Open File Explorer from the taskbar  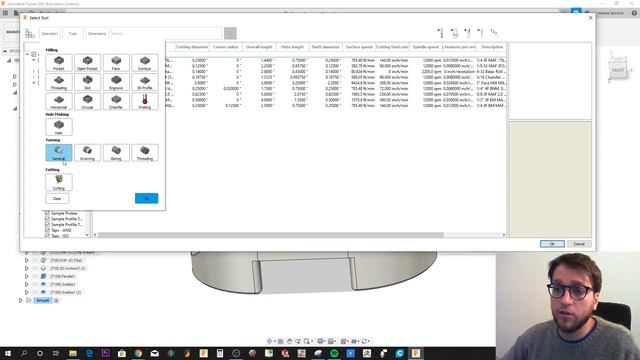[73, 353]
